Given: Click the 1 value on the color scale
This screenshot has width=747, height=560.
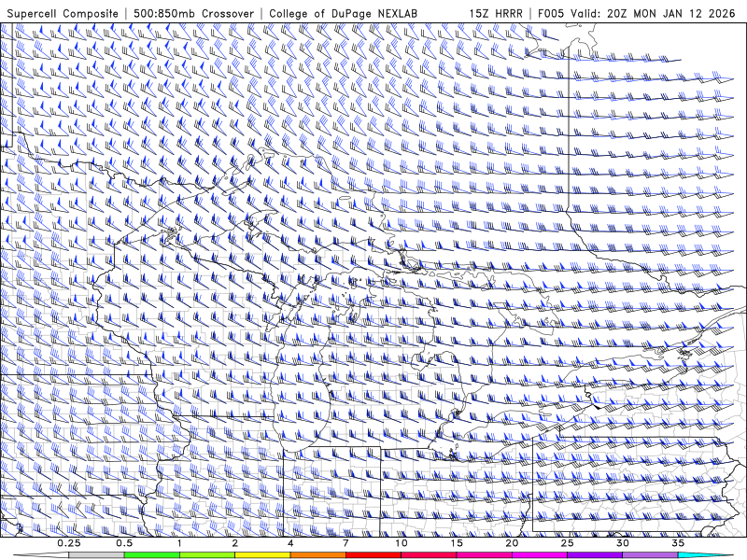Looking at the screenshot, I should (x=179, y=543).
